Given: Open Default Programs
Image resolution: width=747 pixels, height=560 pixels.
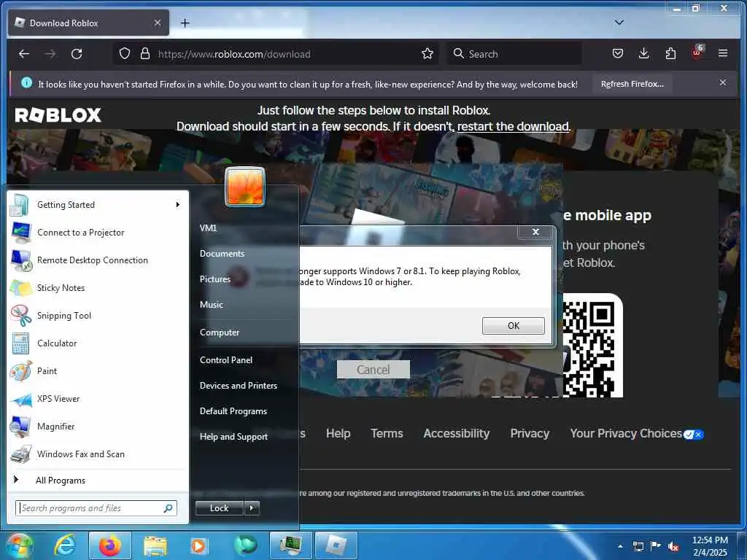Looking at the screenshot, I should coord(233,411).
